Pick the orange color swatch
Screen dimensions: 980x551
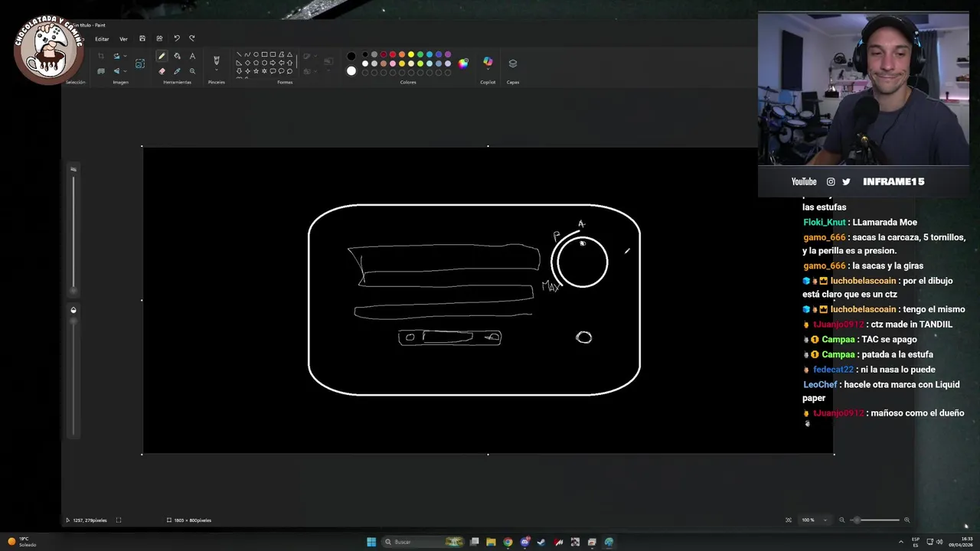click(402, 54)
